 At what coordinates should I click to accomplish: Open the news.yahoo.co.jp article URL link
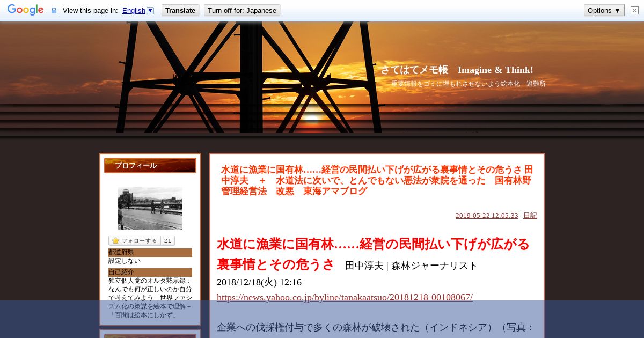click(x=345, y=297)
